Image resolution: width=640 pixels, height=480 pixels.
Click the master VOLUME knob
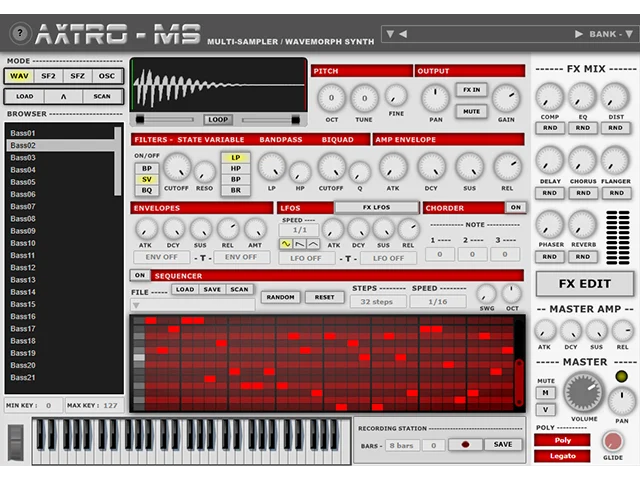point(583,392)
